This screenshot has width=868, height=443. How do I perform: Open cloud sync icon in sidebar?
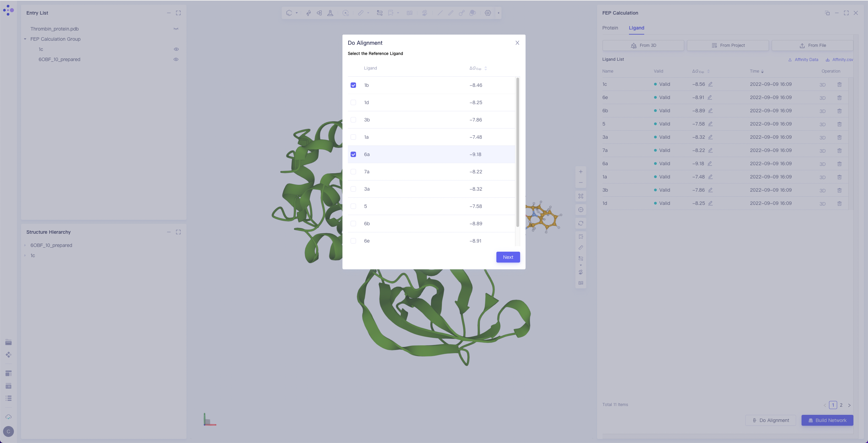point(8,417)
